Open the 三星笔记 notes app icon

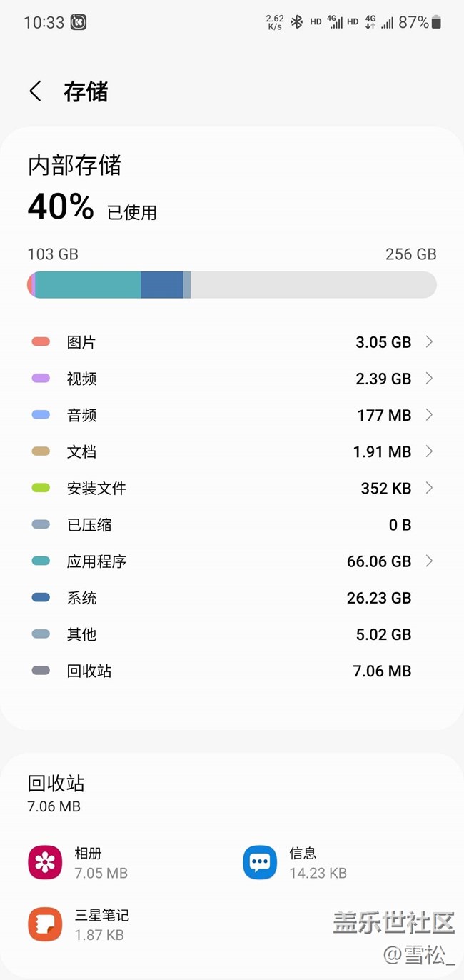click(45, 924)
